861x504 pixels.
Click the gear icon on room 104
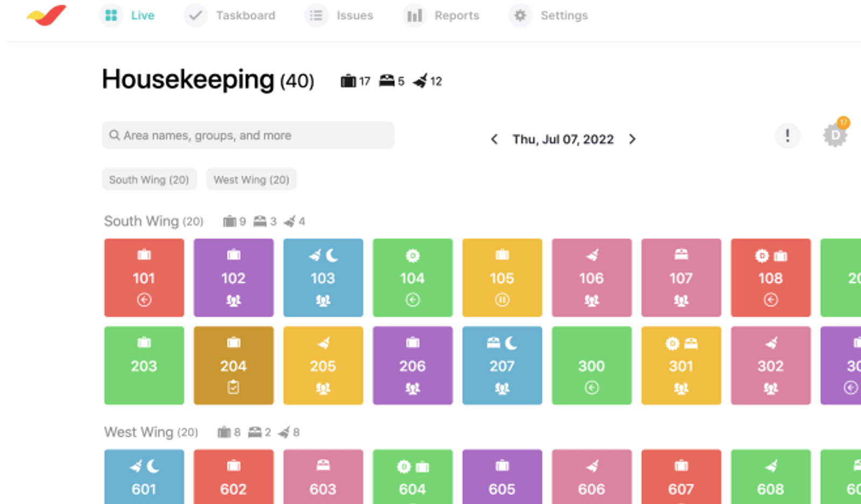click(x=413, y=255)
